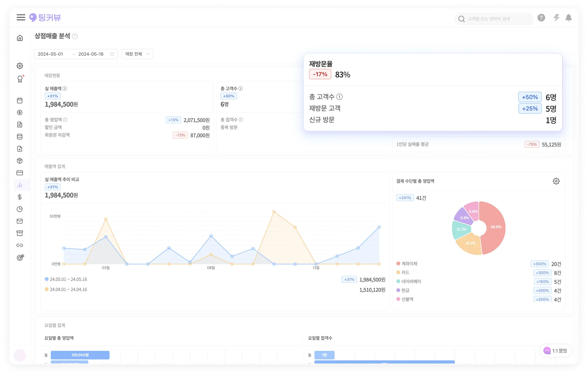Viewport: 588px width, 375px height.
Task: Open the 1:1 문의 chat button
Action: click(556, 351)
